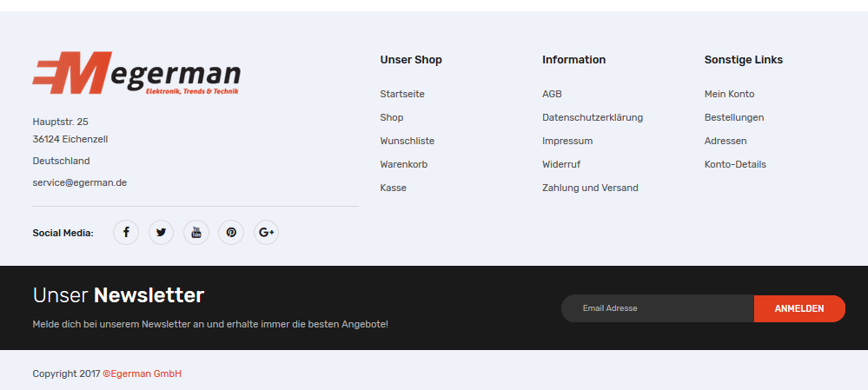Open the Warenkorb link

coord(404,164)
